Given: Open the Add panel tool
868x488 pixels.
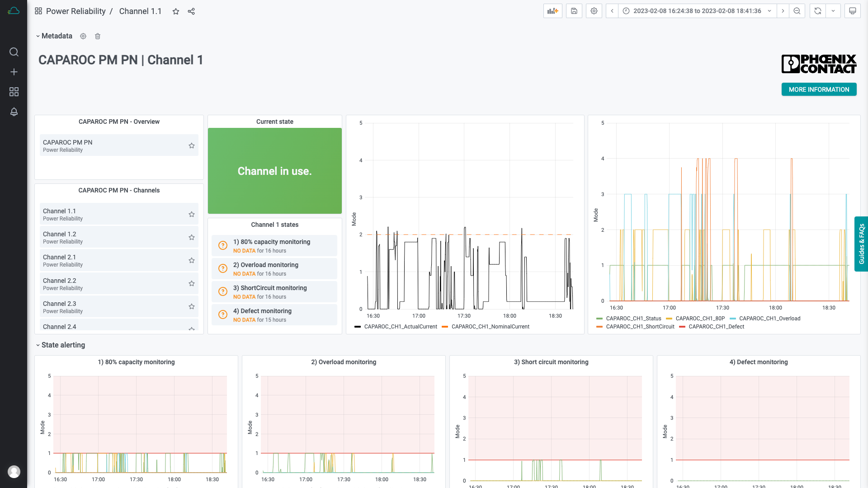Looking at the screenshot, I should pos(552,11).
